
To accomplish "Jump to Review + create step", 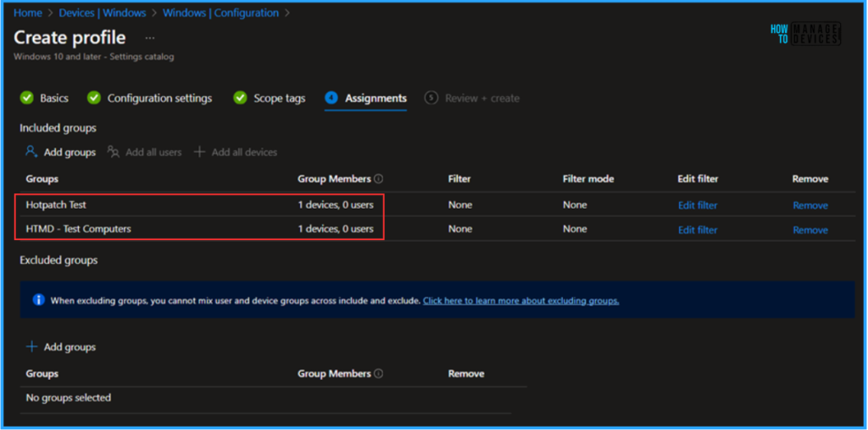I will click(x=482, y=98).
